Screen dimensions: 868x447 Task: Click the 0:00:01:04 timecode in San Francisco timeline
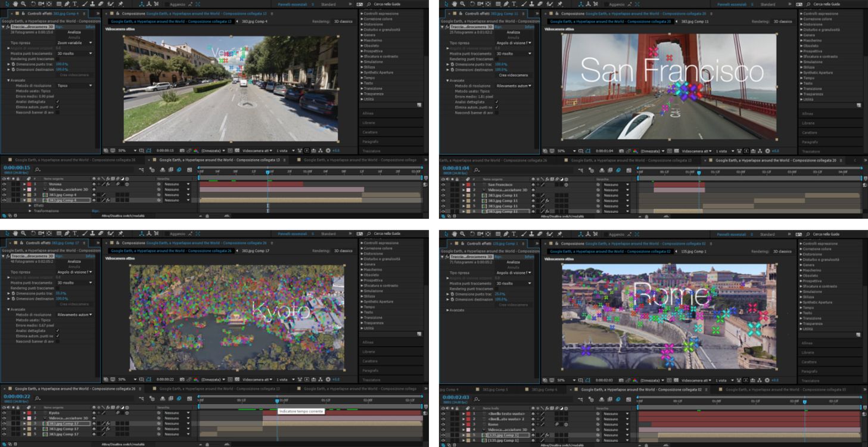456,167
